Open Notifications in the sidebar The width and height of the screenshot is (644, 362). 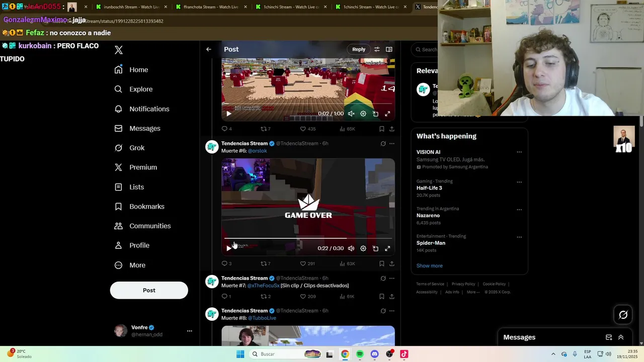pyautogui.click(x=142, y=109)
